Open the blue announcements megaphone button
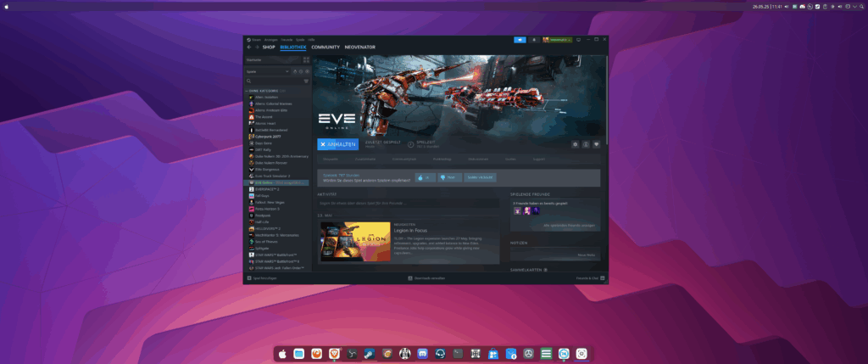Image resolution: width=868 pixels, height=364 pixels. point(520,40)
